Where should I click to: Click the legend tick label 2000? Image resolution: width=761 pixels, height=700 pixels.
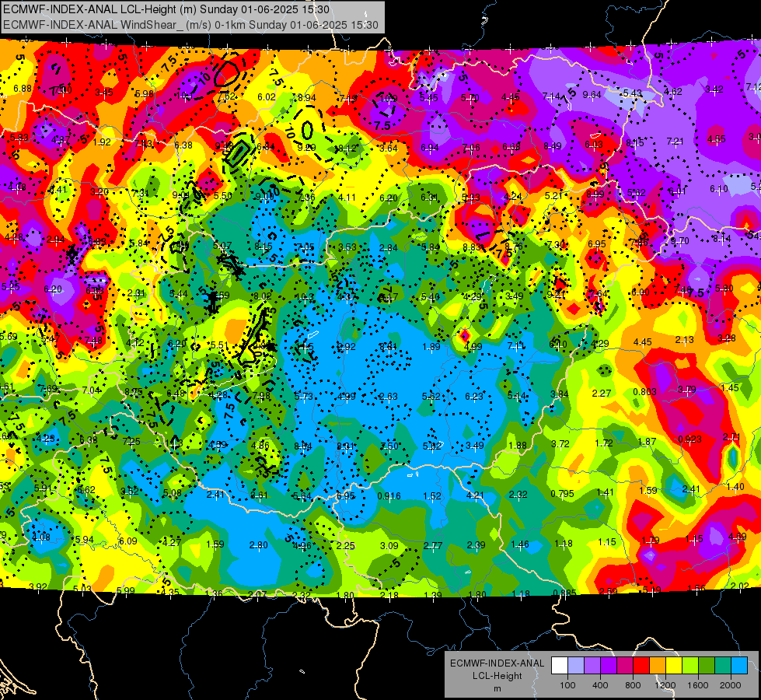[730, 685]
